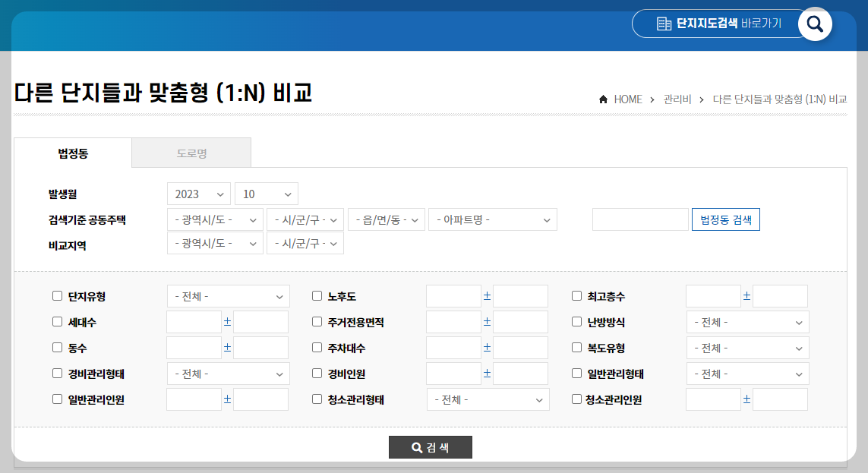Expand the 아파트명 dropdown

click(x=492, y=219)
